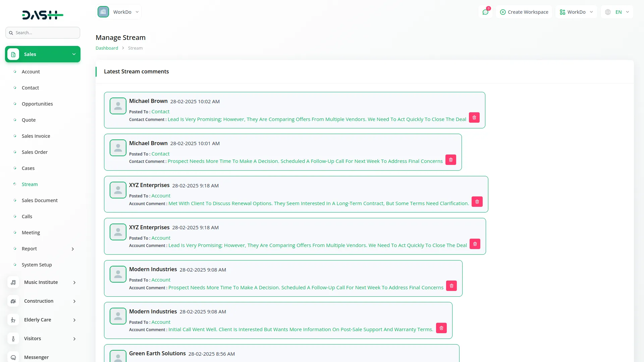Click the Elderly Care module icon
Screen dimensions: 644x362
[13, 320]
